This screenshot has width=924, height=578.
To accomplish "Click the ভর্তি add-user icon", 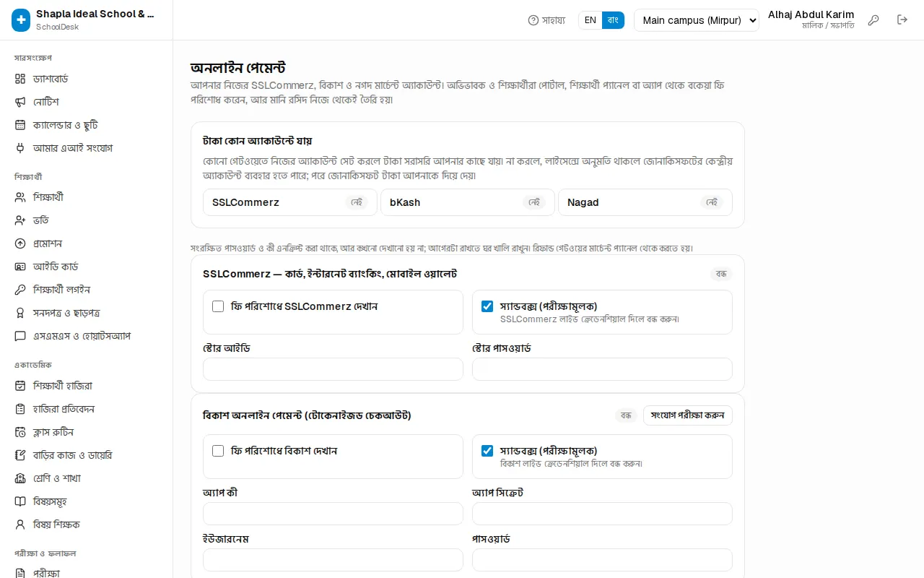I will coord(20,220).
